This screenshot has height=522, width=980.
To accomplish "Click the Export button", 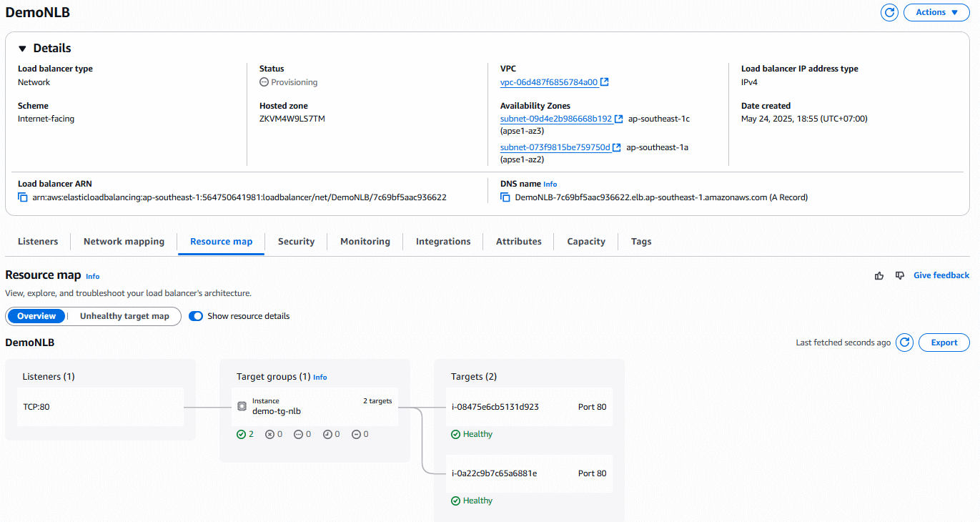I will (x=944, y=343).
